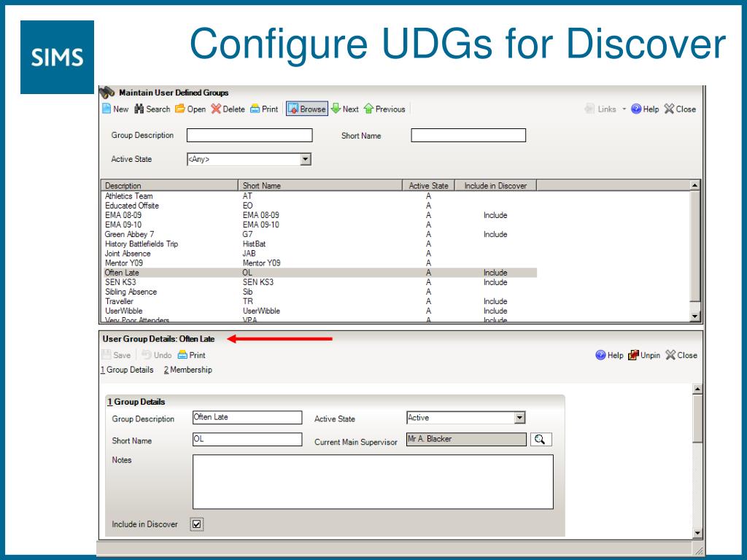Go to the Previous record
This screenshot has width=747, height=560.
tap(384, 109)
